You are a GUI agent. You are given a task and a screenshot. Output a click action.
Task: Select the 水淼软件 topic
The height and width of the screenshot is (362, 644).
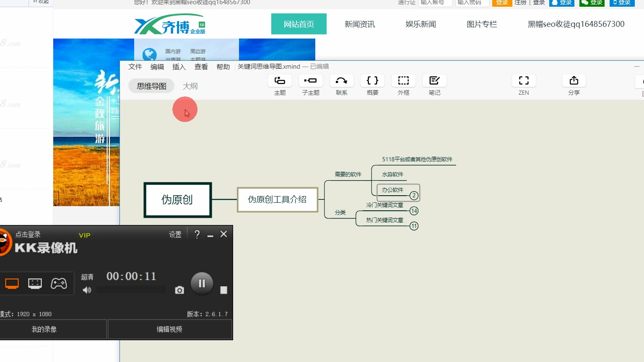[x=392, y=174]
